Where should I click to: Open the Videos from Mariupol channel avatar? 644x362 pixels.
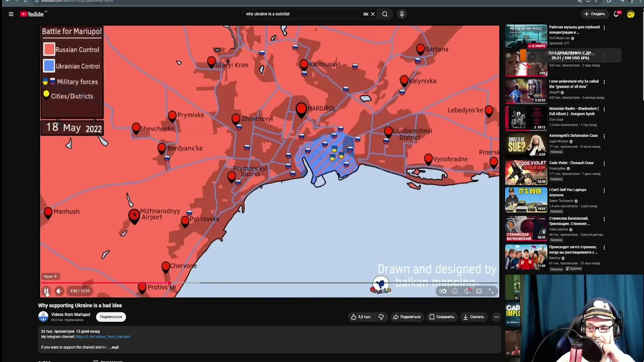point(43,317)
